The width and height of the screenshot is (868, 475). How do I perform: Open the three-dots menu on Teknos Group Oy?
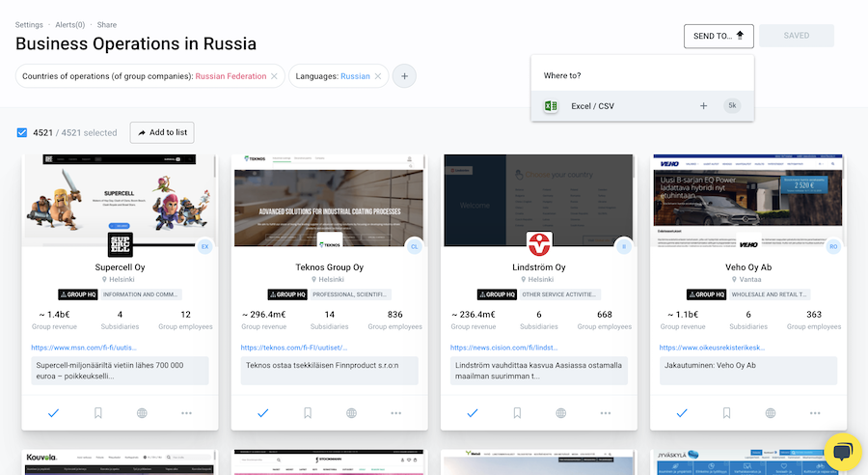click(396, 413)
